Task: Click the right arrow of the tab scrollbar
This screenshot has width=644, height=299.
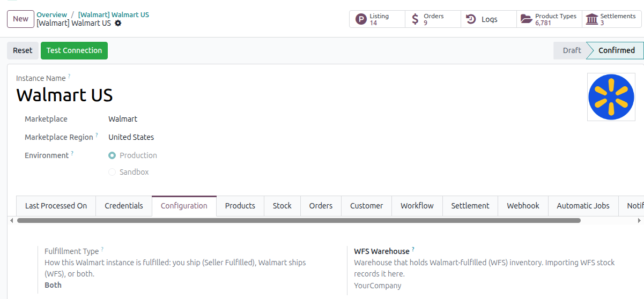Action: tap(639, 220)
